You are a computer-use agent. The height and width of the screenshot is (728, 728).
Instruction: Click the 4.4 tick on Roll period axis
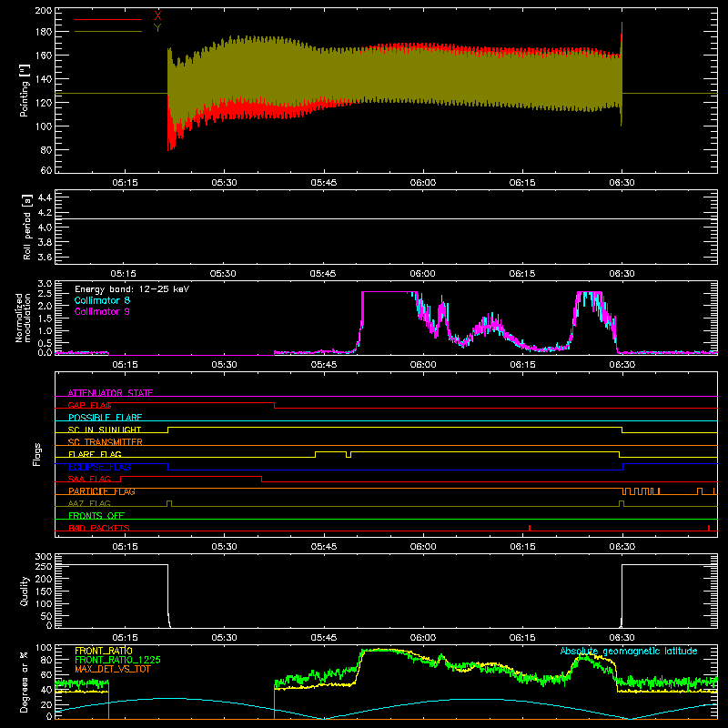pyautogui.click(x=45, y=197)
